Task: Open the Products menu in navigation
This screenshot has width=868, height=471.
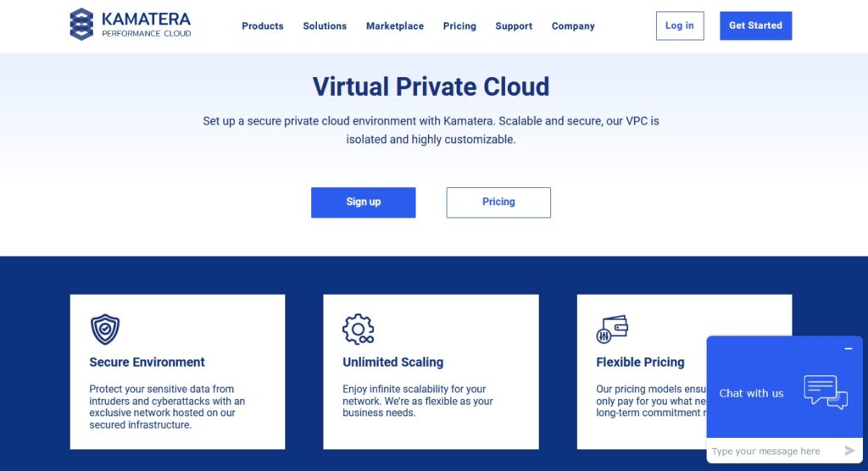Action: (x=263, y=26)
